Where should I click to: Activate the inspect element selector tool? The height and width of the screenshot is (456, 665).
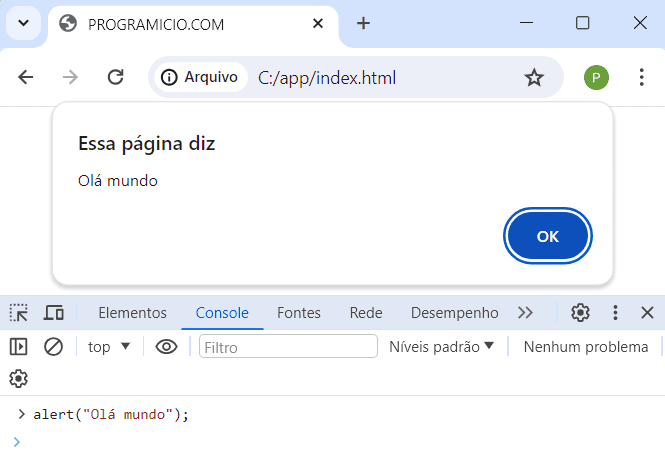tap(19, 313)
